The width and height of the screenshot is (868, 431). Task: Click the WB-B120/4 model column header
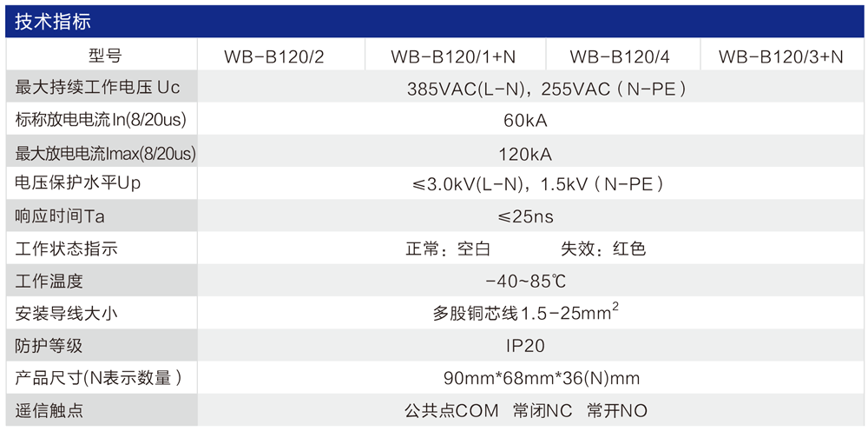pos(620,57)
